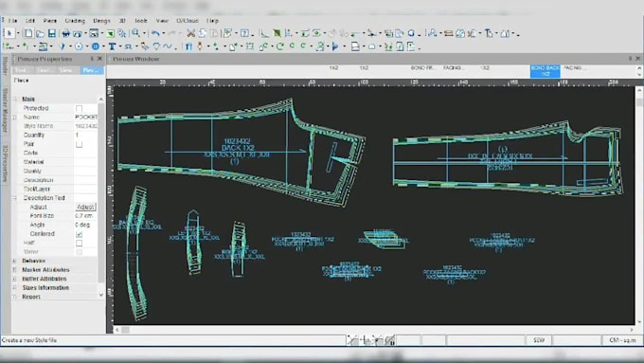644x363 pixels.
Task: Select the BOND BACK piece in the pieces bar
Action: [545, 71]
